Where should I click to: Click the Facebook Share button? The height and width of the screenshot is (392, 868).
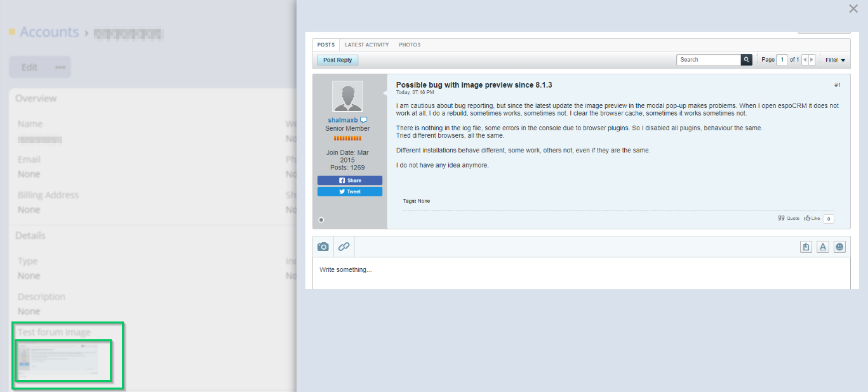350,180
